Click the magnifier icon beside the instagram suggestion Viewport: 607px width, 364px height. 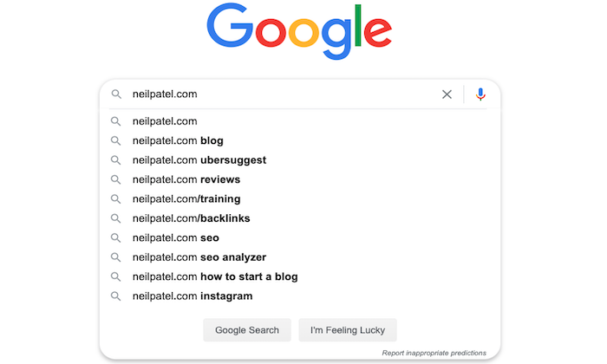(x=116, y=296)
